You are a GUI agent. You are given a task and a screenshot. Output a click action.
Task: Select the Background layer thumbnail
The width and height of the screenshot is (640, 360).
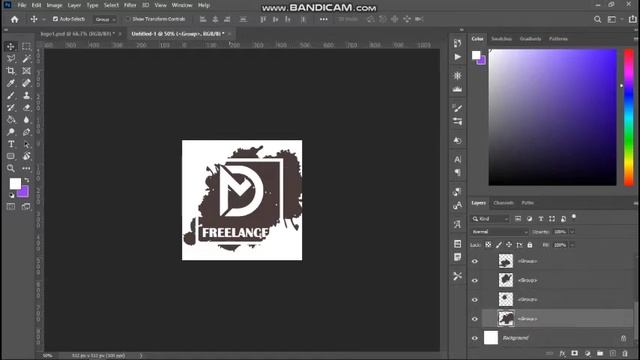[491, 338]
